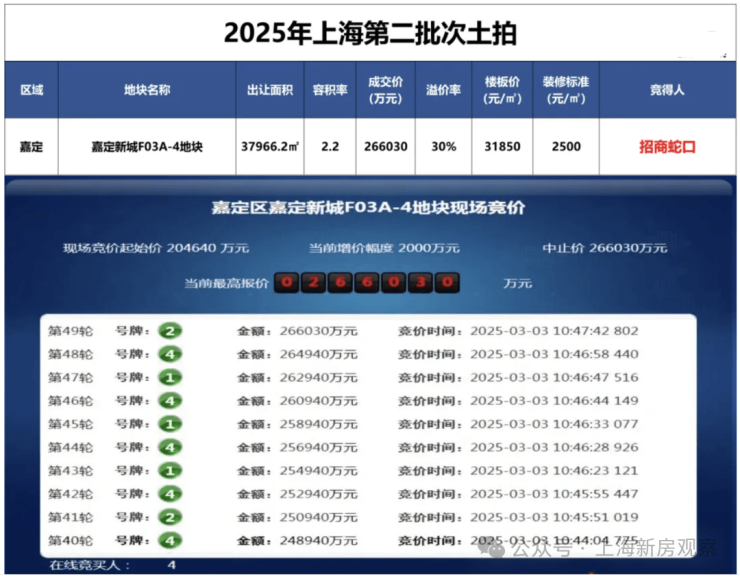Viewport: 740px width, 577px height.
Task: Click the number 2 badge in round 41
Action: coord(171,517)
